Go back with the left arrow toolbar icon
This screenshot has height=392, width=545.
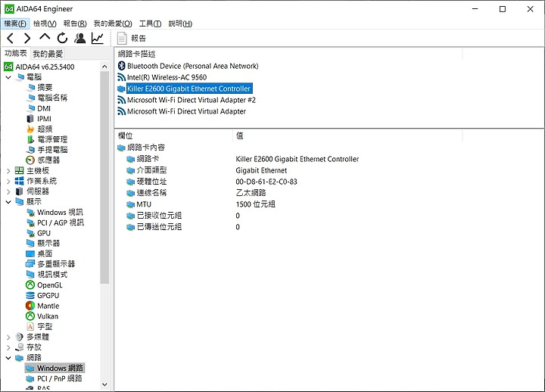(x=11, y=39)
